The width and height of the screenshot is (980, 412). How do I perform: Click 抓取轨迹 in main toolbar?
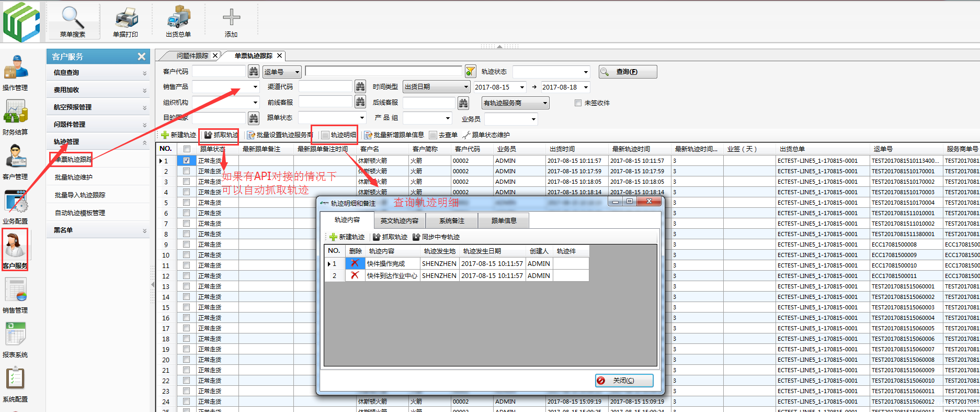(221, 135)
